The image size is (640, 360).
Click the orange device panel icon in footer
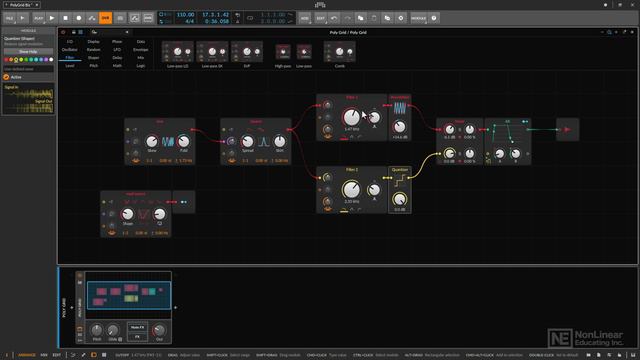(94, 355)
